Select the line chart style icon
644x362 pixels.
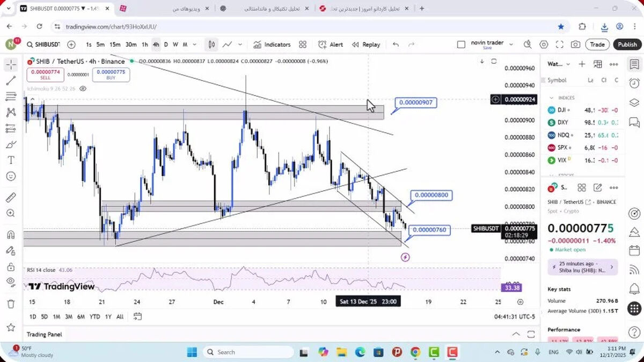tap(228, 45)
